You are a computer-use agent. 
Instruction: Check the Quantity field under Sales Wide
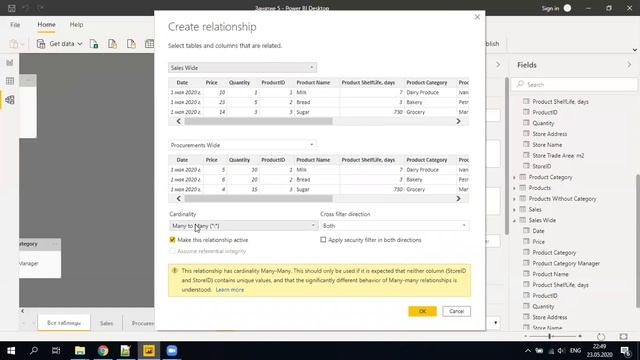click(x=526, y=306)
